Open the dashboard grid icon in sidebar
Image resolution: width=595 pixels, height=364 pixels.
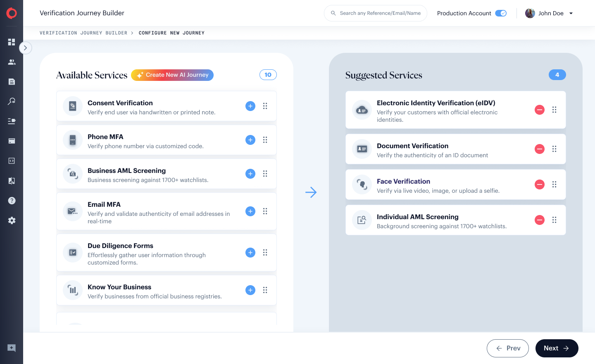pos(12,42)
